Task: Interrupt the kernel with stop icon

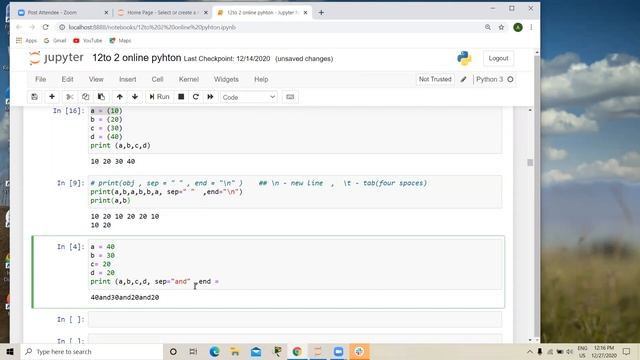Action: tap(181, 97)
